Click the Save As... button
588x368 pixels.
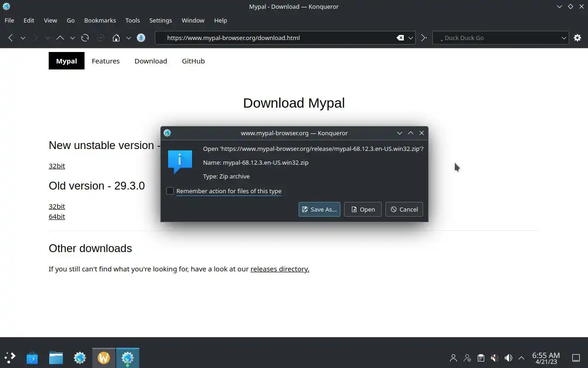pos(319,209)
